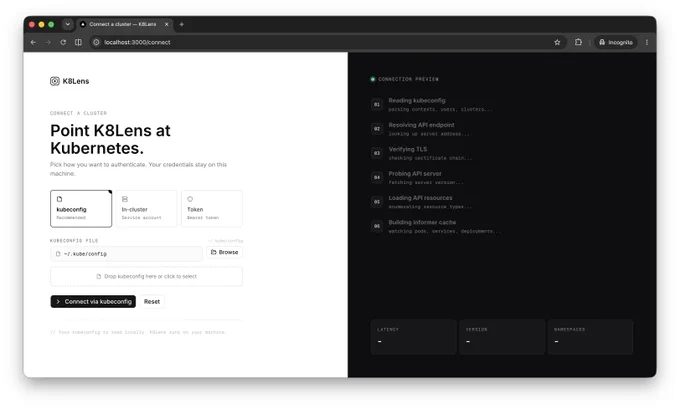Click the Incognito indicator
The image size is (680, 409).
point(616,42)
